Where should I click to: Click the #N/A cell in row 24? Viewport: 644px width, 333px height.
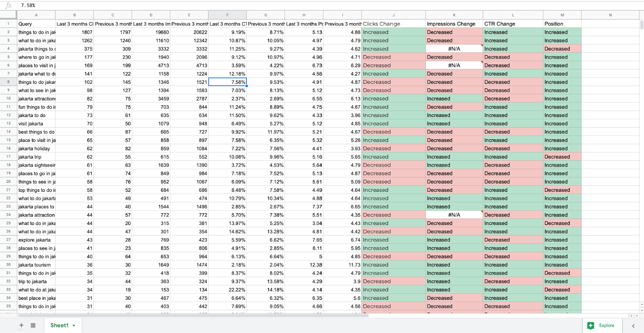click(x=454, y=215)
